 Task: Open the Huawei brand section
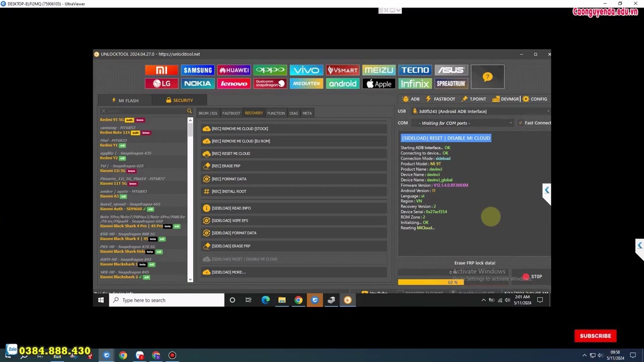[x=234, y=70]
